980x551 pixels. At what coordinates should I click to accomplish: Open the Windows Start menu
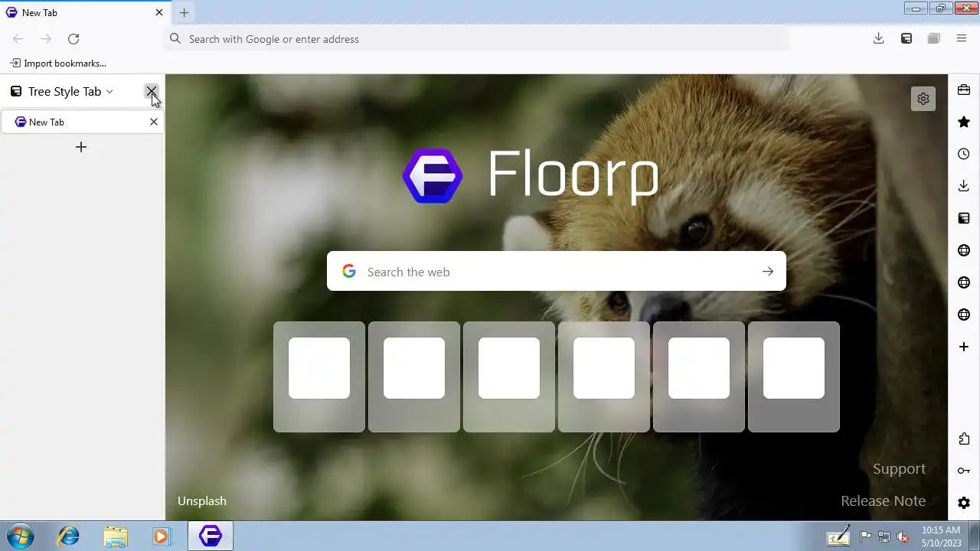point(21,536)
